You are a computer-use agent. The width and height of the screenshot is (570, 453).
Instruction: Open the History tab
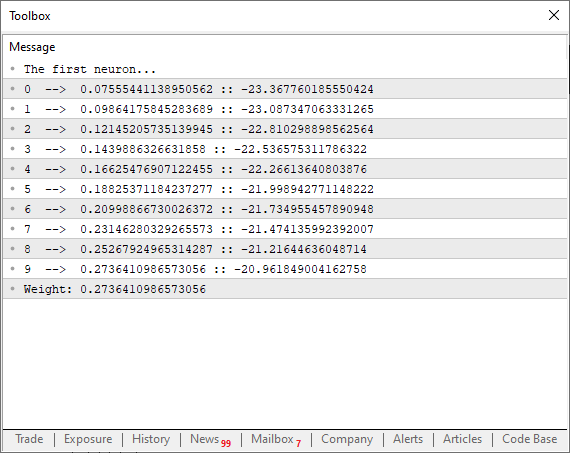point(151,439)
